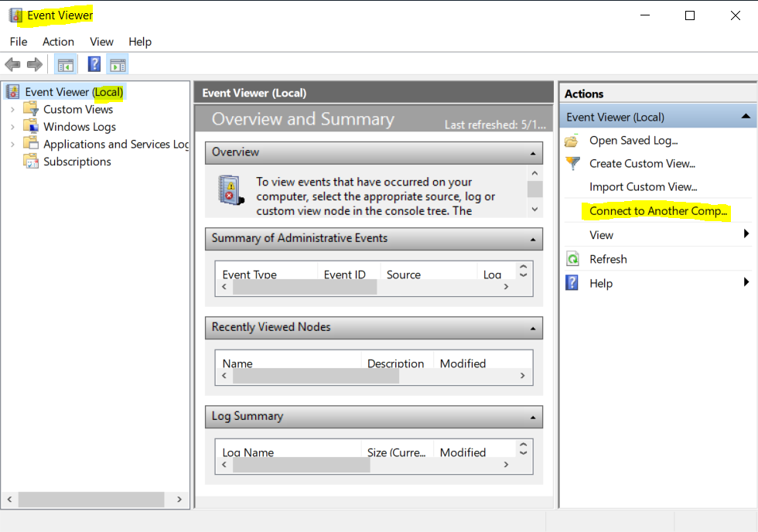Click console tree scroll left arrow
Screen dimensions: 758x532
click(9, 500)
